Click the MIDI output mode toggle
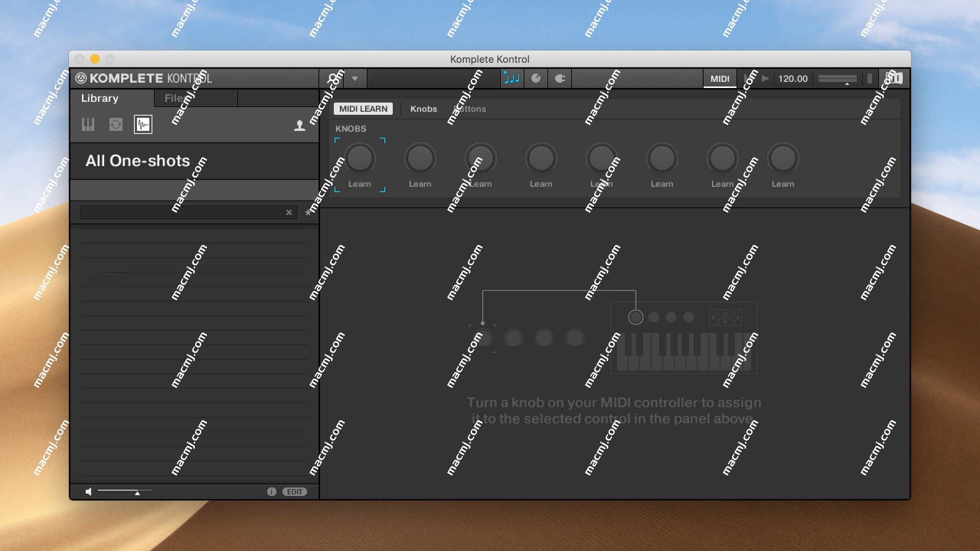This screenshot has width=980, height=551. 719,78
